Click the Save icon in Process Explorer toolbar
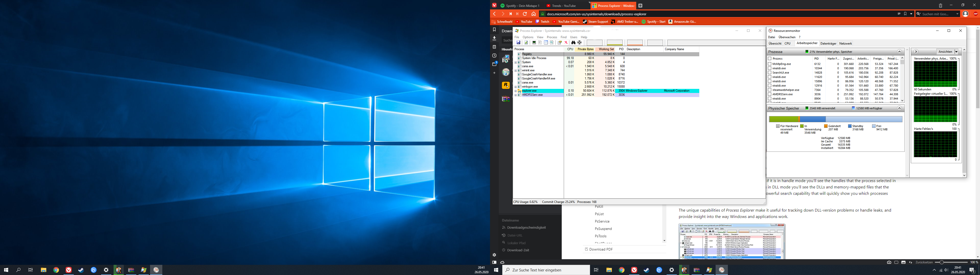Screen dimensions: 980x275 coord(519,43)
